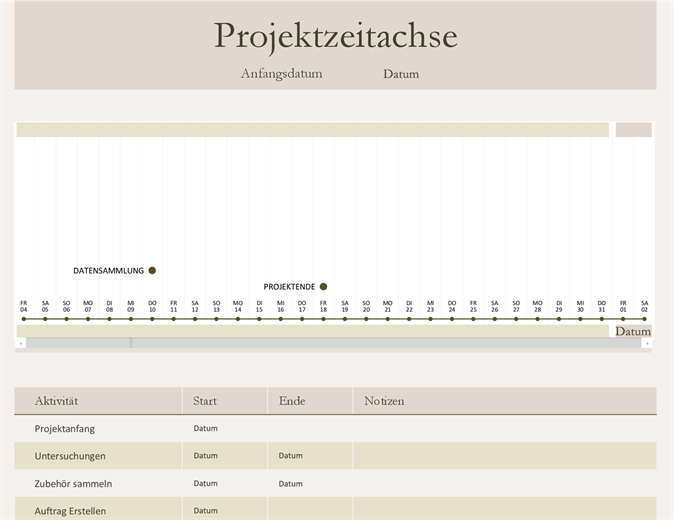
Task: Click the Zubehör sammeln activity cell
Action: click(98, 483)
